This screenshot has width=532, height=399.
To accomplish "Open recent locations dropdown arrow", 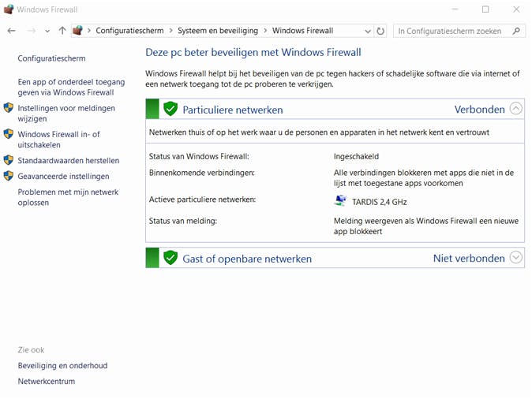I will click(x=47, y=31).
